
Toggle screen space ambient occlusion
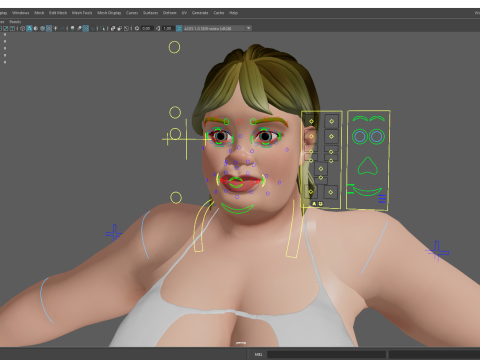(x=72, y=28)
